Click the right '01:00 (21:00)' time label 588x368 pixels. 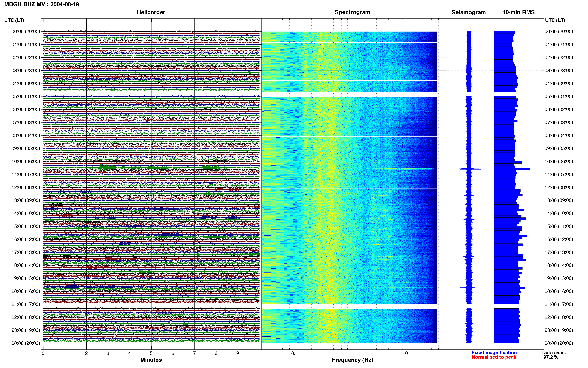point(559,45)
